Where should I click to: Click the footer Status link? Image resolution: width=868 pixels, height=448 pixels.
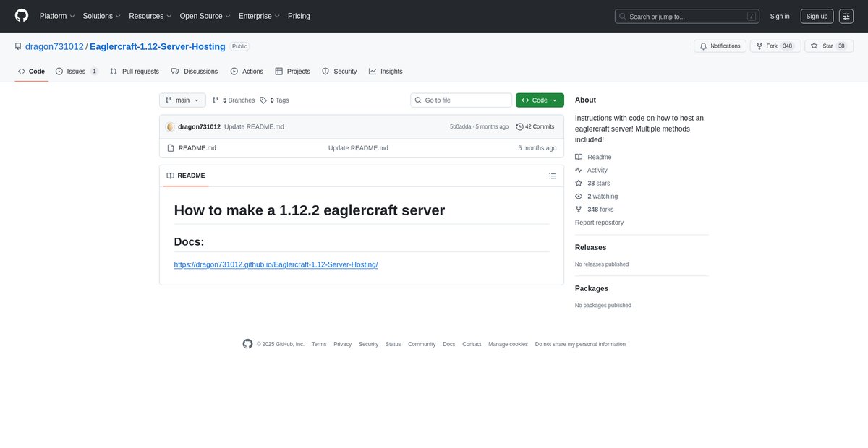click(393, 344)
